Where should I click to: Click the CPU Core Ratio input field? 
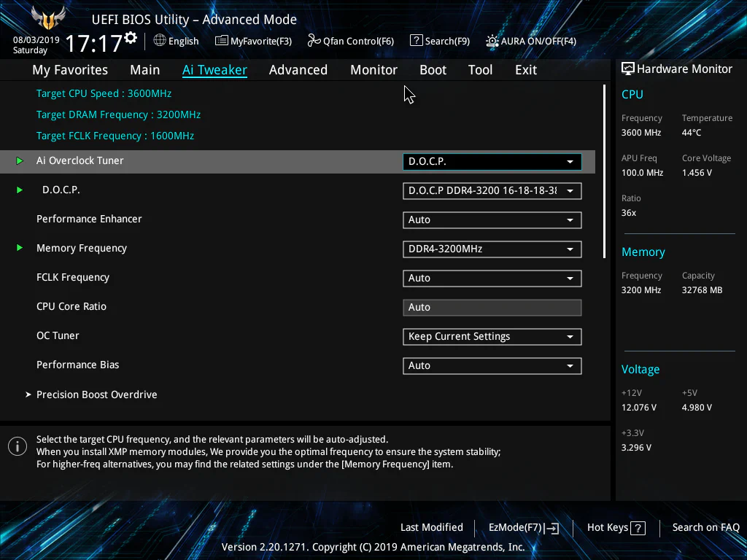click(492, 307)
